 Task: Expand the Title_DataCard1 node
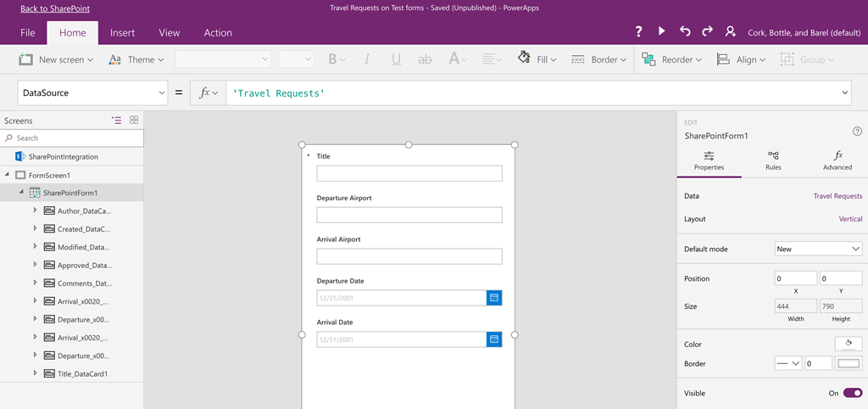click(36, 373)
